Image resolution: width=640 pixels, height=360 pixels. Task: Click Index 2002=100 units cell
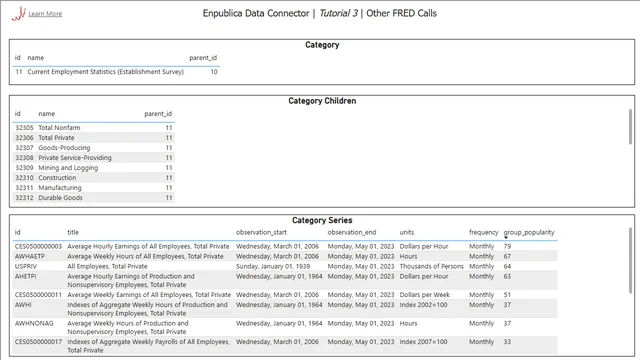tap(423, 305)
